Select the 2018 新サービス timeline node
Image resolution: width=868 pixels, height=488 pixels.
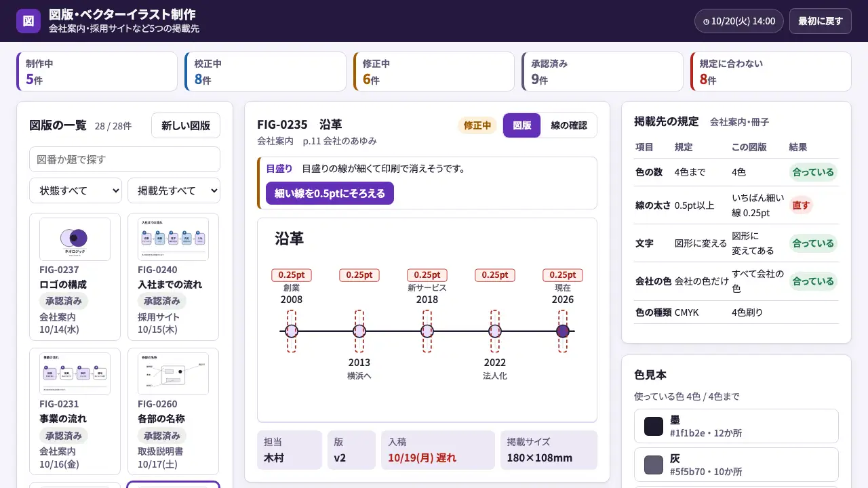427,331
